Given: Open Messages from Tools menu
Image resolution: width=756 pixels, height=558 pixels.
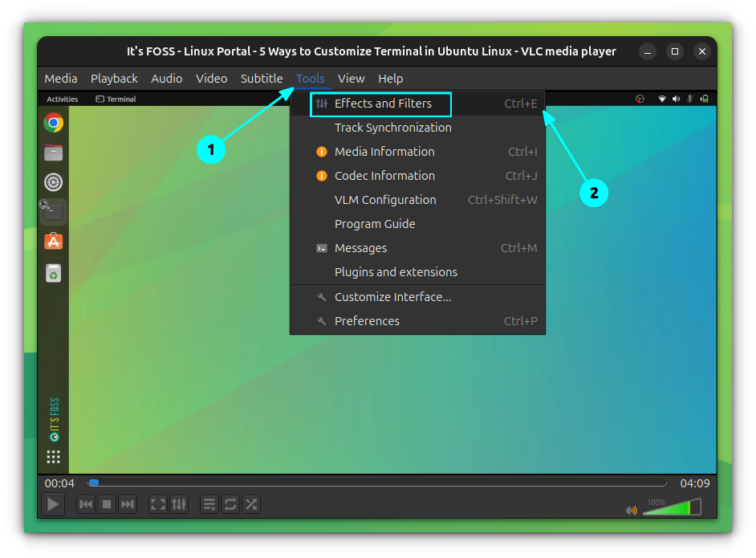Looking at the screenshot, I should point(417,248).
